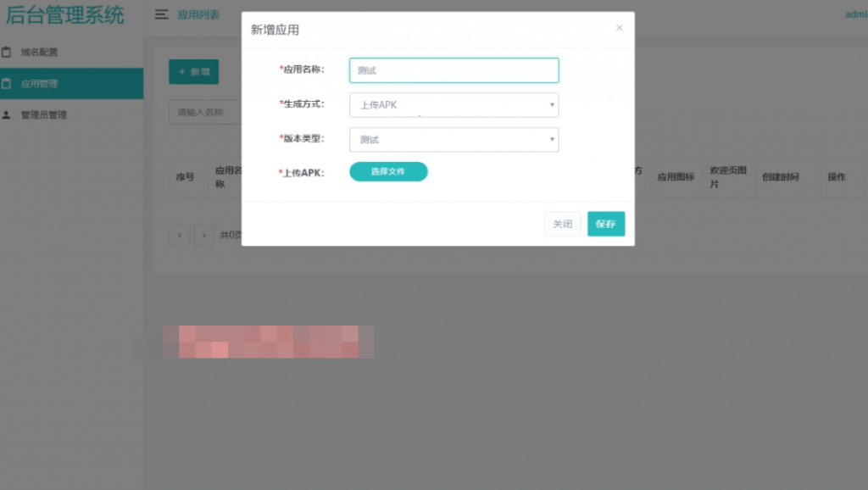Screen dimensions: 868x490
Task: Dismiss the dialog with the × icon
Action: tap(620, 27)
